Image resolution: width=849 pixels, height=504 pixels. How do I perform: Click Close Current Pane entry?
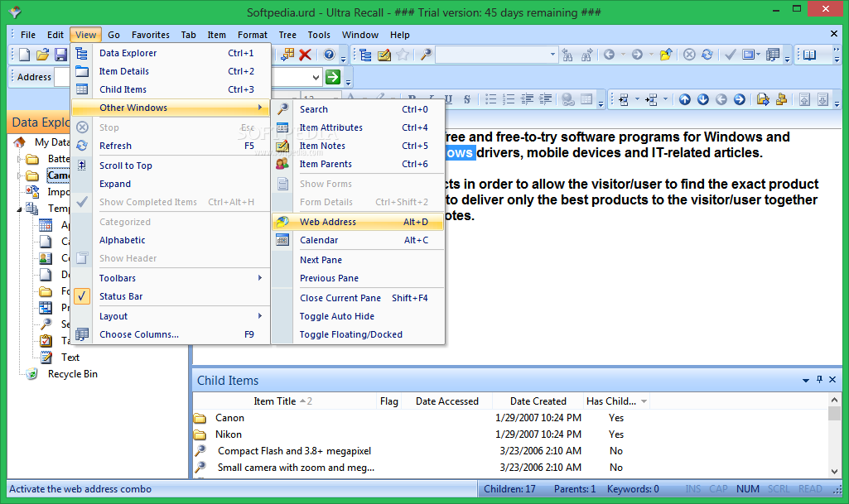tap(358, 298)
